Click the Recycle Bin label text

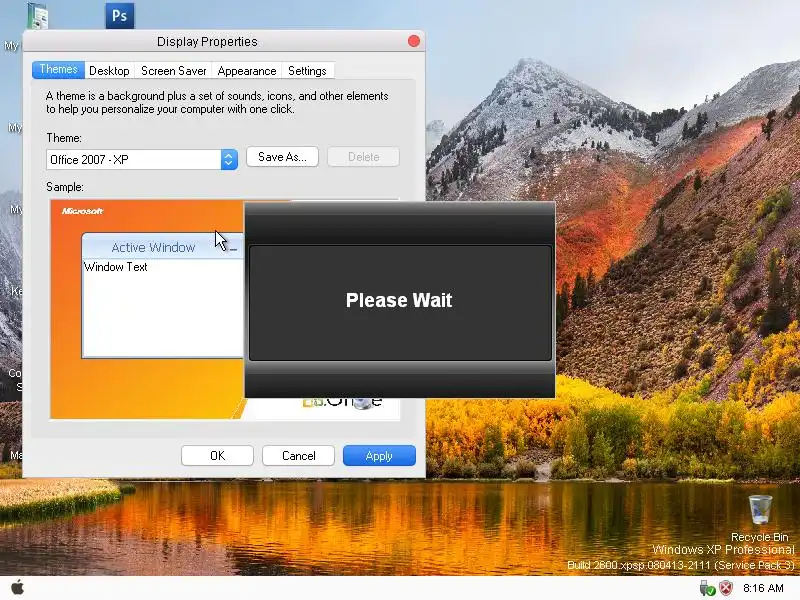(760, 537)
